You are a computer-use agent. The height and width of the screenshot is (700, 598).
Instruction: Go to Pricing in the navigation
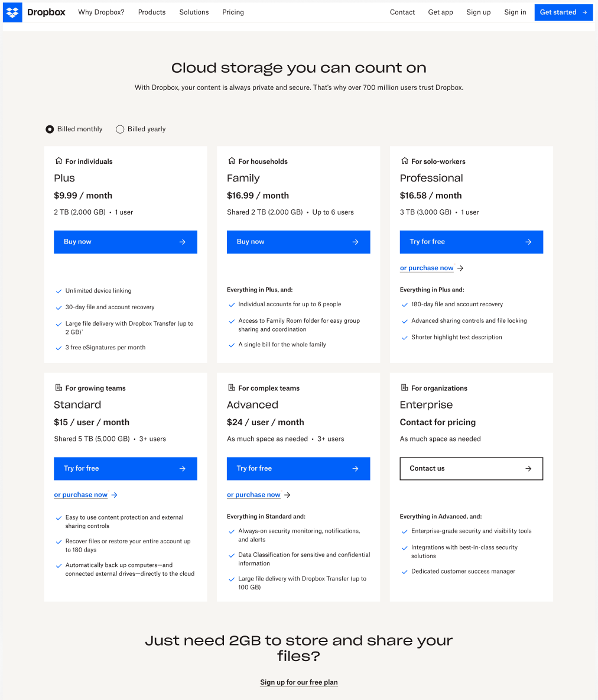[x=233, y=12]
